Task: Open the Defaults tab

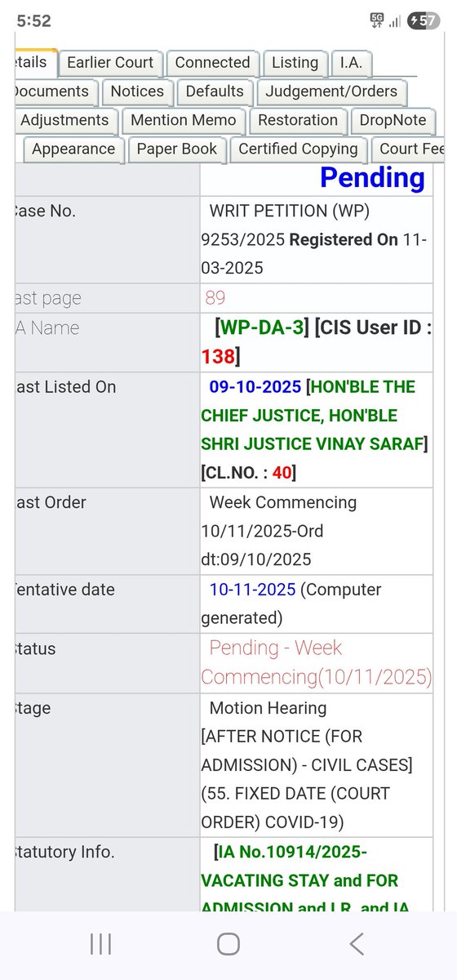Action: tap(214, 91)
